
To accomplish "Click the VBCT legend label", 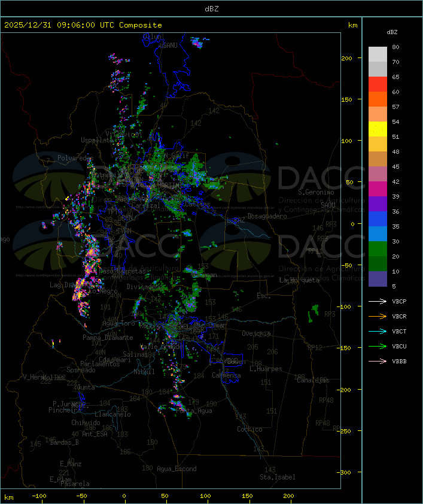I will pyautogui.click(x=399, y=332).
